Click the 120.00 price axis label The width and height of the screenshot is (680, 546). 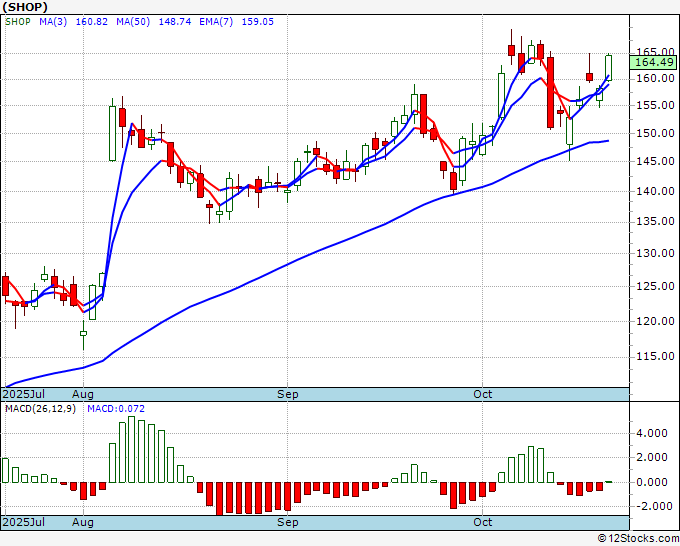pyautogui.click(x=655, y=321)
